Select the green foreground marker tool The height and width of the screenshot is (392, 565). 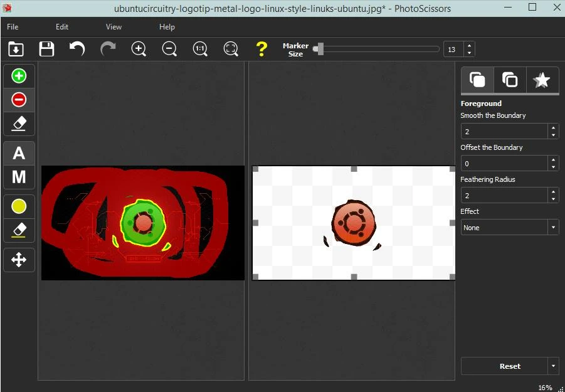(x=19, y=76)
